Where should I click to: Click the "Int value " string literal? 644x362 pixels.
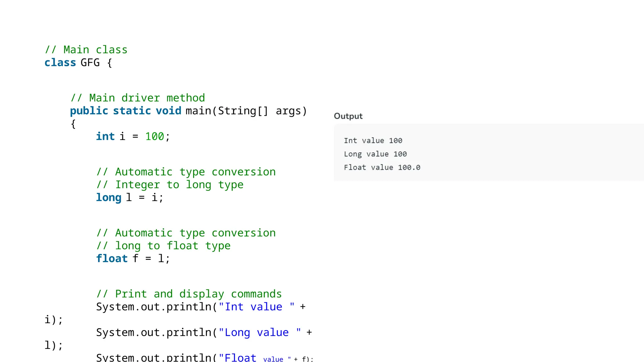click(x=257, y=307)
